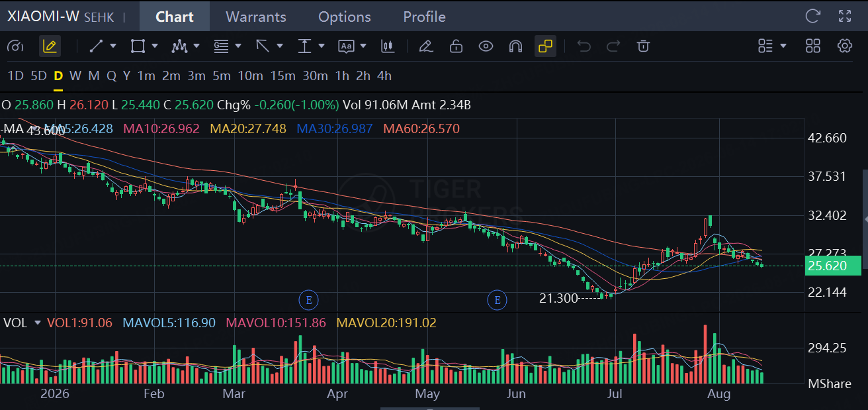Select the arrow marker tool
Viewport: 868px width, 410px height.
click(263, 46)
